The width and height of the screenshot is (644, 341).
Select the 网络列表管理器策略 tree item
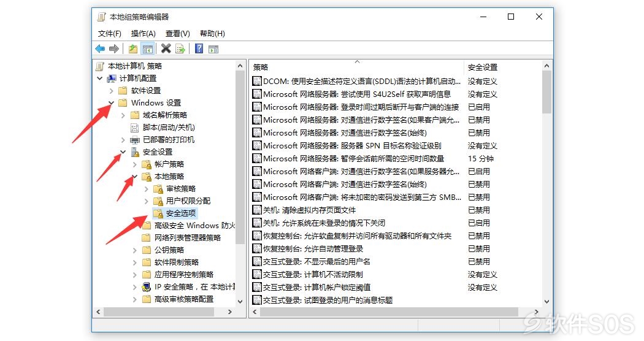(x=187, y=237)
